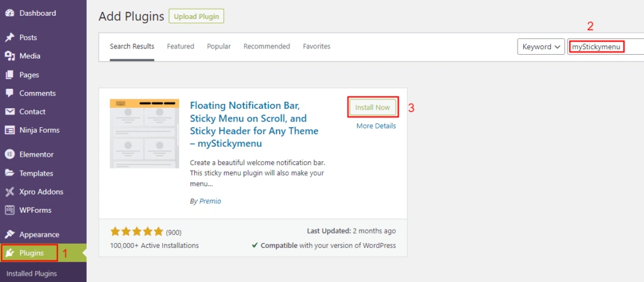Click the Comments speech bubble icon
The width and height of the screenshot is (644, 282).
tap(9, 93)
